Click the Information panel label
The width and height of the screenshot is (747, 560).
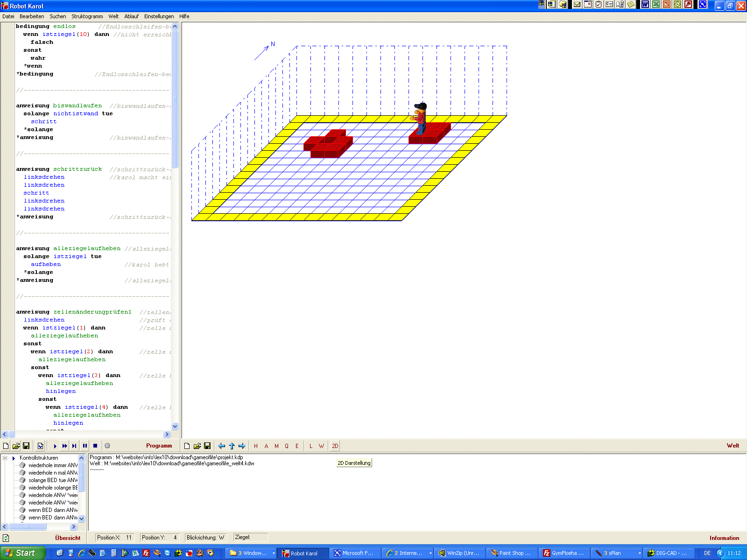click(724, 538)
